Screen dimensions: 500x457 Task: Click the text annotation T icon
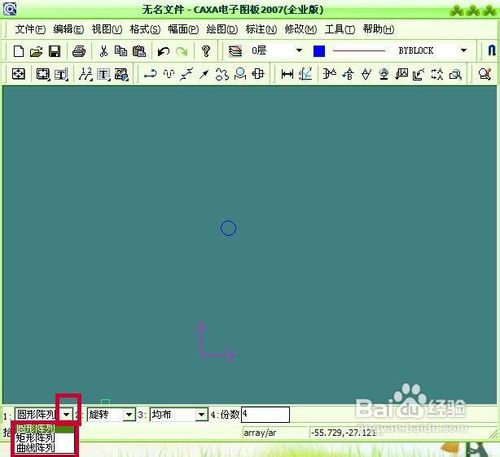[x=104, y=74]
